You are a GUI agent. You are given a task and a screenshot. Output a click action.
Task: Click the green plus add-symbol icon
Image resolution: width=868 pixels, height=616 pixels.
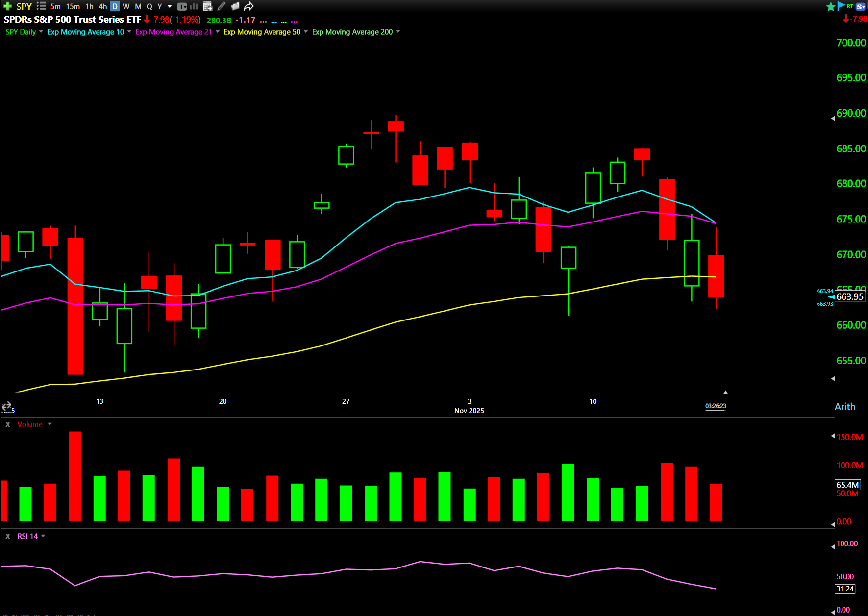pos(7,6)
